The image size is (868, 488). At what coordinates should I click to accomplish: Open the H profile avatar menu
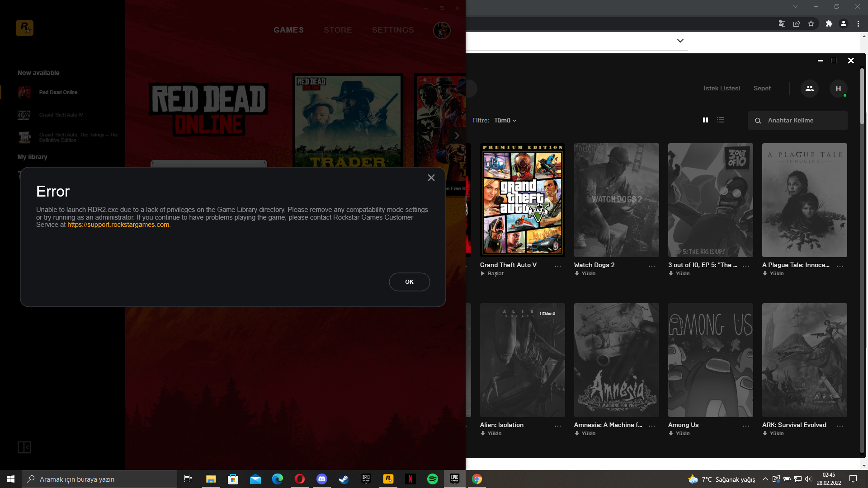838,89
